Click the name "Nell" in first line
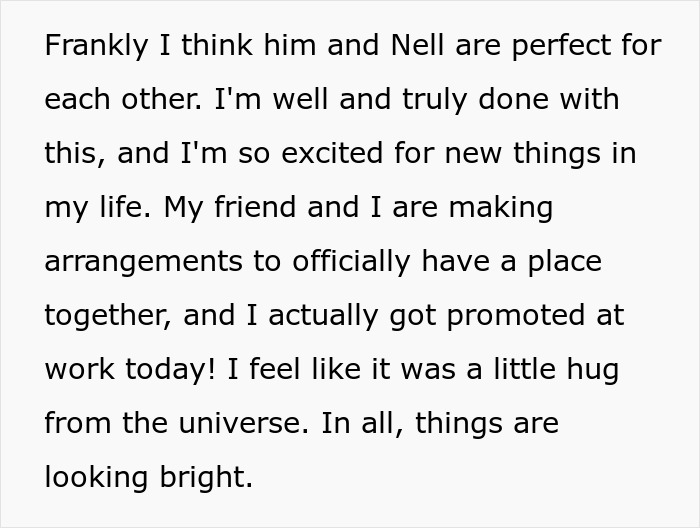This screenshot has height=528, width=700. click(x=417, y=45)
